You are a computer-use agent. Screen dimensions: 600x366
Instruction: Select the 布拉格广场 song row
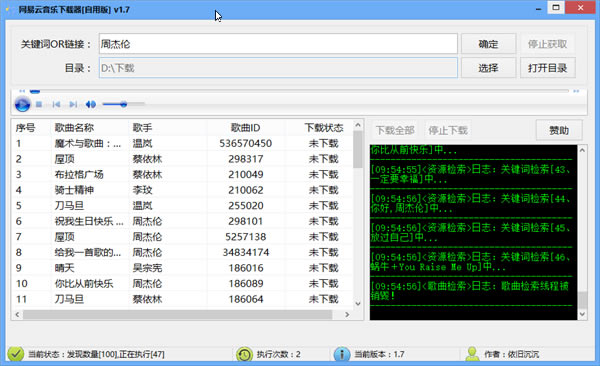[x=182, y=175]
